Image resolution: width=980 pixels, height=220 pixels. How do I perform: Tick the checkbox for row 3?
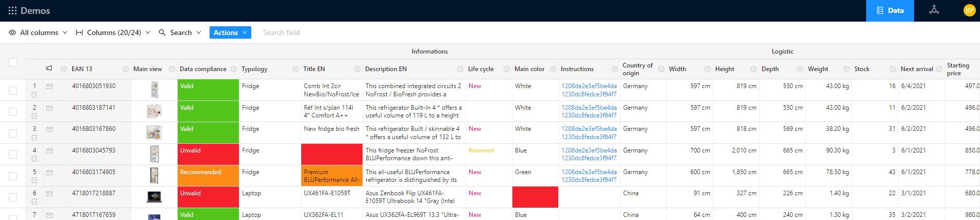(13, 133)
